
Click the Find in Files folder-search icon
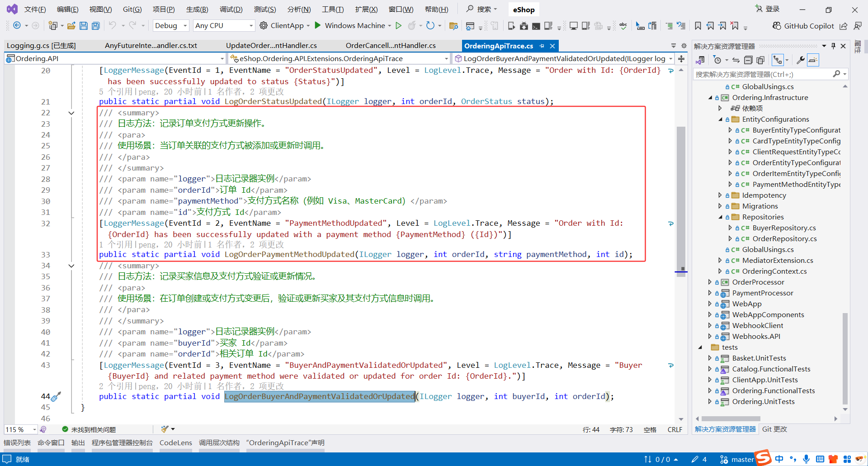pyautogui.click(x=453, y=26)
